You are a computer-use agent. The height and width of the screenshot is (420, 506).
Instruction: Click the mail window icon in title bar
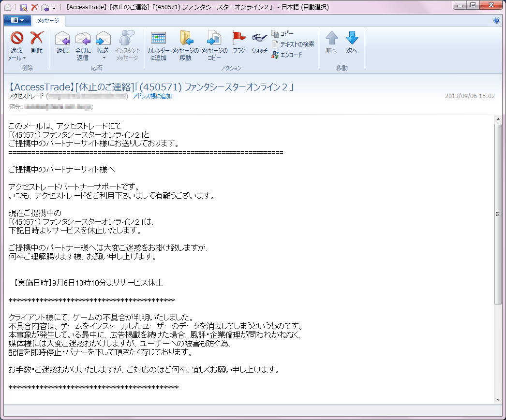8,7
